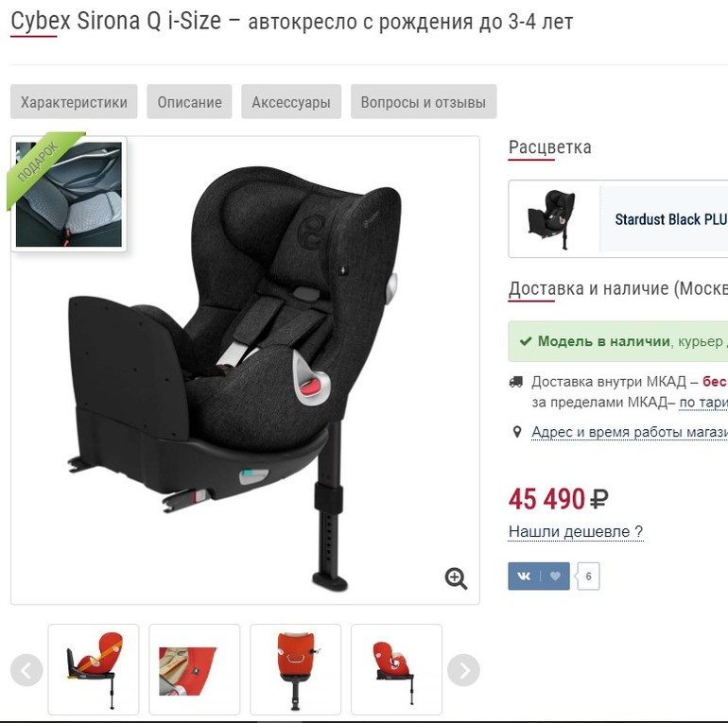
Task: Click the map pin icon near store address
Action: point(517,432)
